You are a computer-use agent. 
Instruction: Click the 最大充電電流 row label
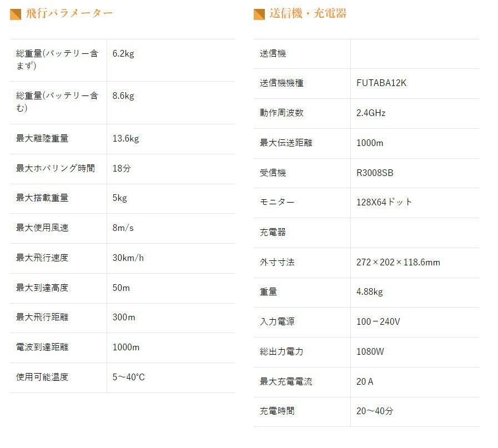[x=286, y=381]
